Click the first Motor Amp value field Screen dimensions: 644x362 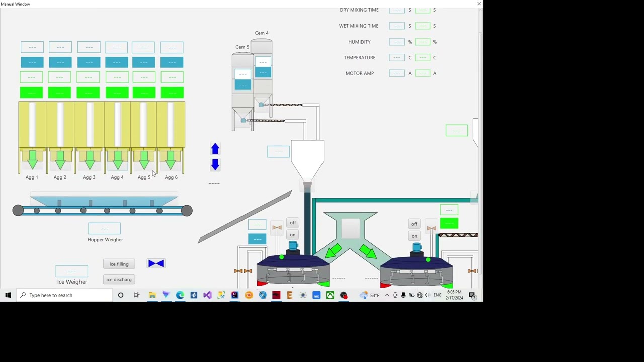tap(396, 73)
